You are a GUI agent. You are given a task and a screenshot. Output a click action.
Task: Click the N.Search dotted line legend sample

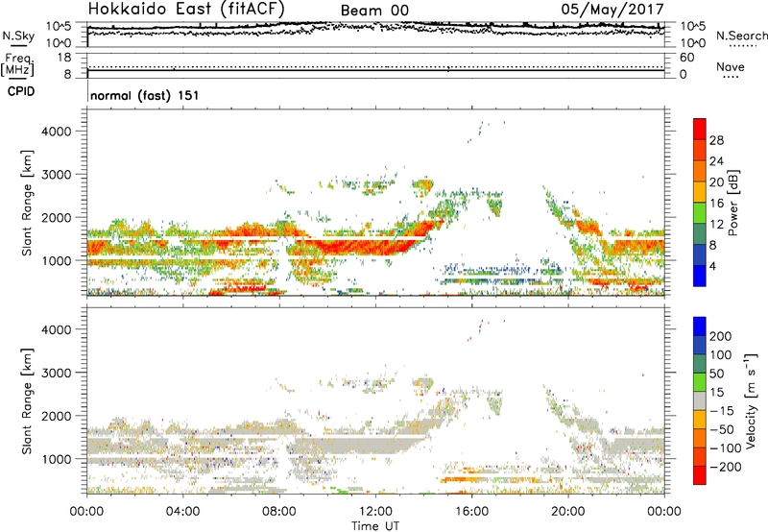[742, 46]
